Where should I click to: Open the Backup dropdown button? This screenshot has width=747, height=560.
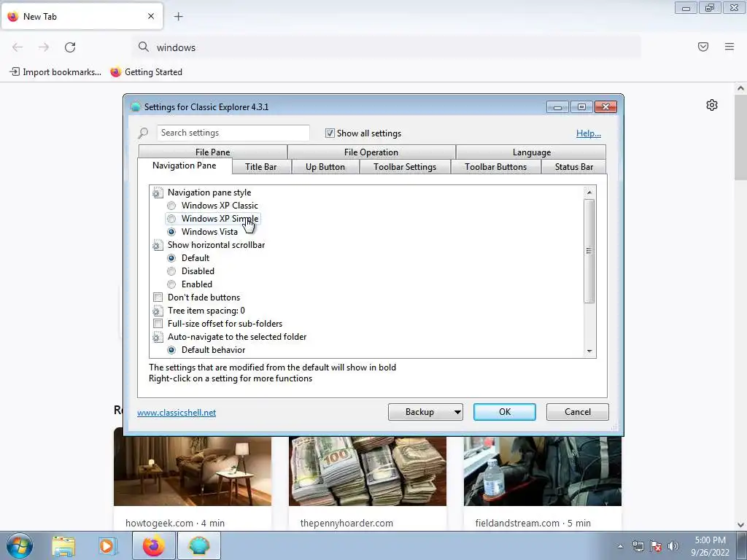425,412
